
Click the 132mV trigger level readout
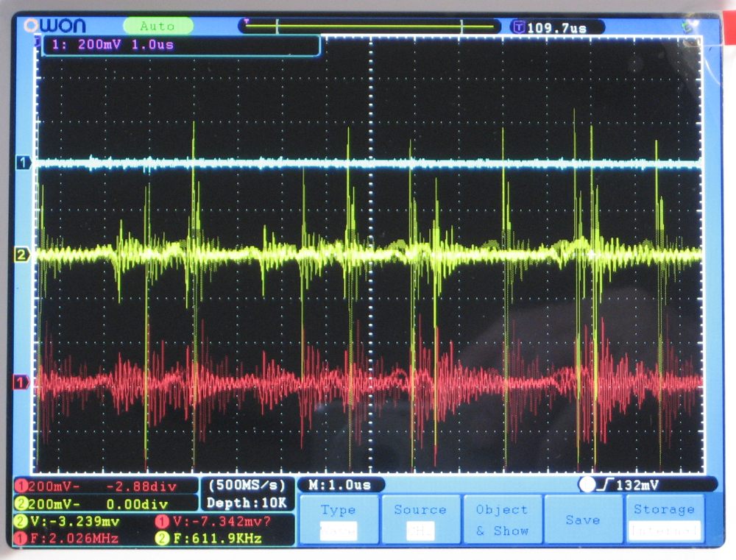click(x=637, y=485)
